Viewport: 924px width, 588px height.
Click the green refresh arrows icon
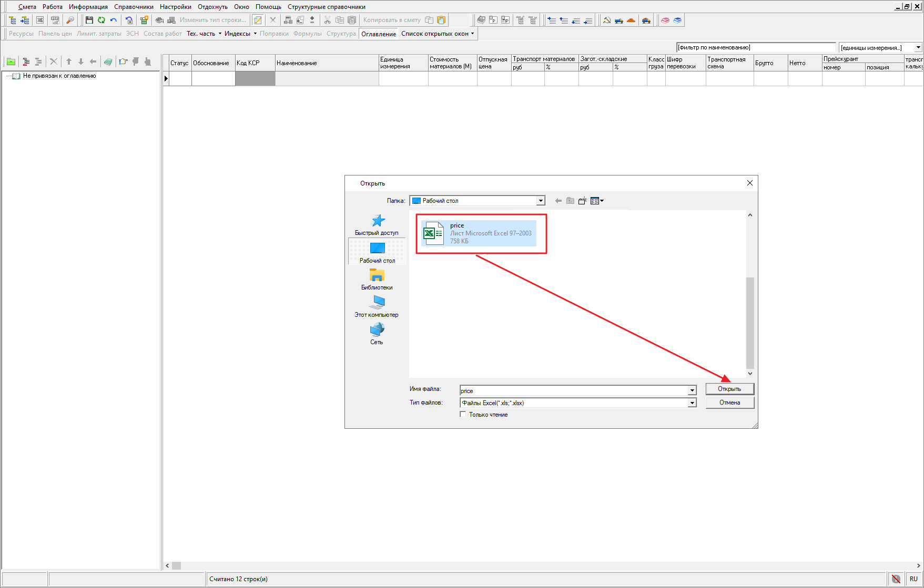click(101, 20)
